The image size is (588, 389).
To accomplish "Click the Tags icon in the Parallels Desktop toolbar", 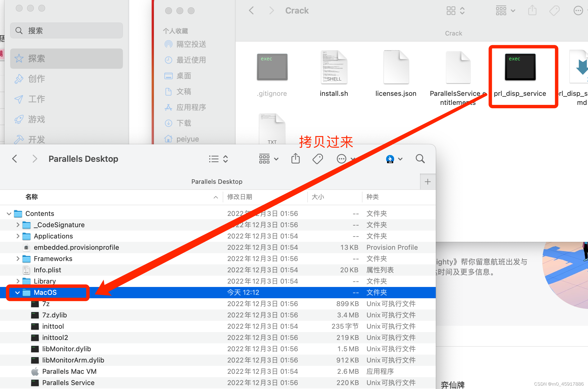I will click(317, 159).
